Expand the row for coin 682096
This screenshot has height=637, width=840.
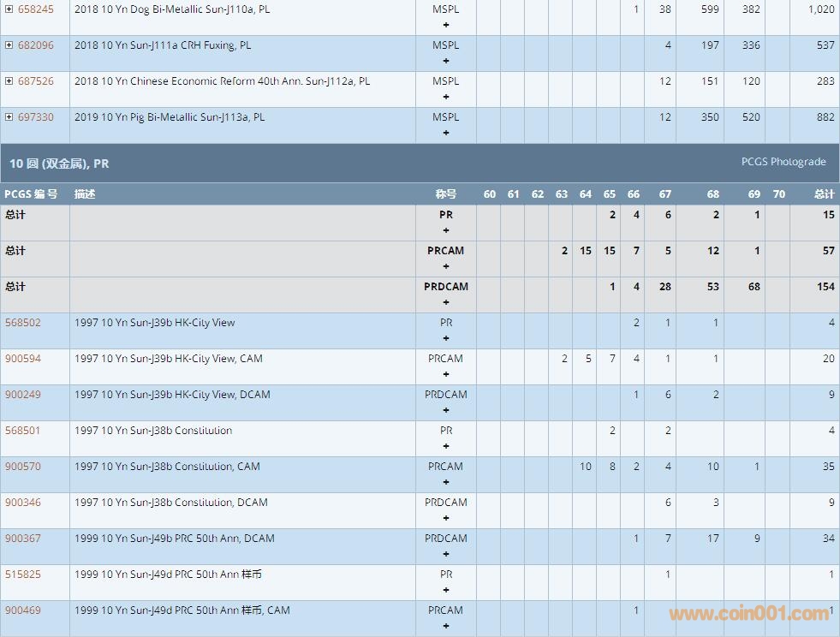click(x=9, y=45)
